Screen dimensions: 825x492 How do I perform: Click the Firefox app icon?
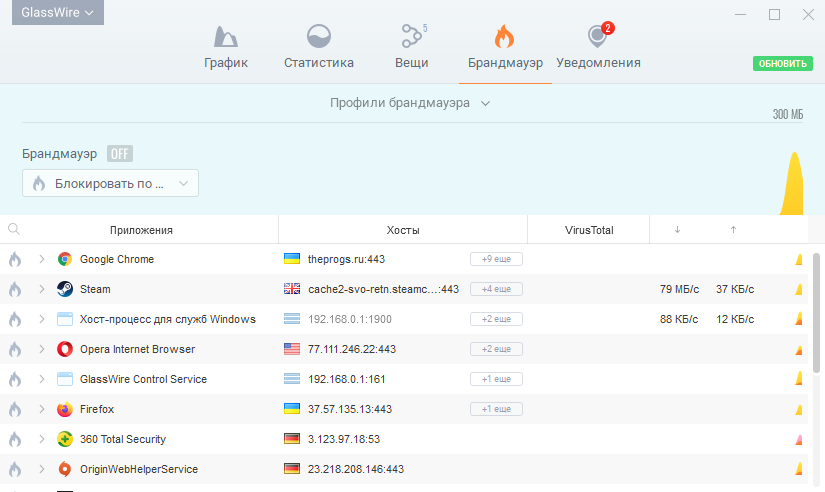[x=65, y=409]
